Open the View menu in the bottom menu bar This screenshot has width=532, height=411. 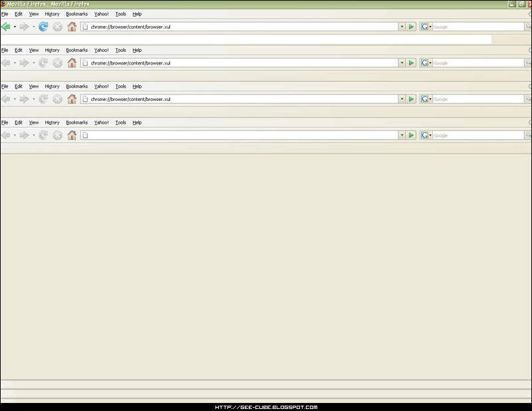pos(34,122)
